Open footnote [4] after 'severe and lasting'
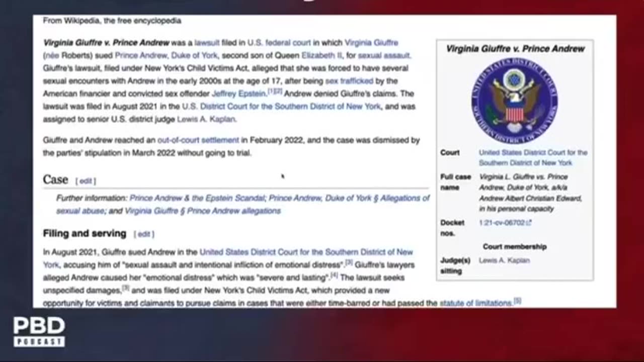This screenshot has width=644, height=362. tap(334, 276)
